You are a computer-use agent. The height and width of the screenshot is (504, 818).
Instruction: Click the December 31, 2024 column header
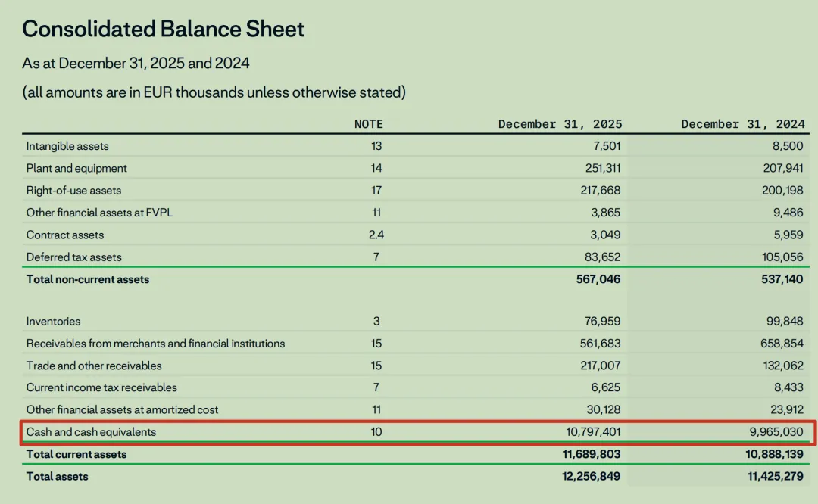[x=742, y=124]
